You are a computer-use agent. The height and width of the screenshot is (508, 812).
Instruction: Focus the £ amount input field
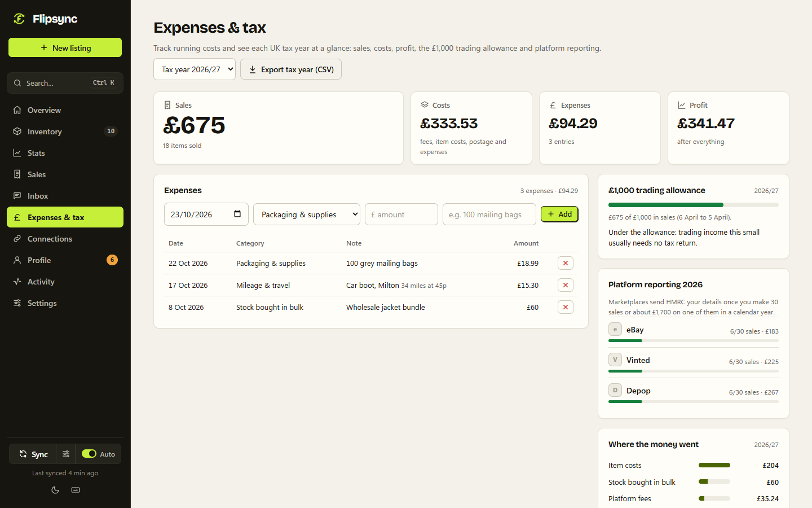(x=401, y=214)
